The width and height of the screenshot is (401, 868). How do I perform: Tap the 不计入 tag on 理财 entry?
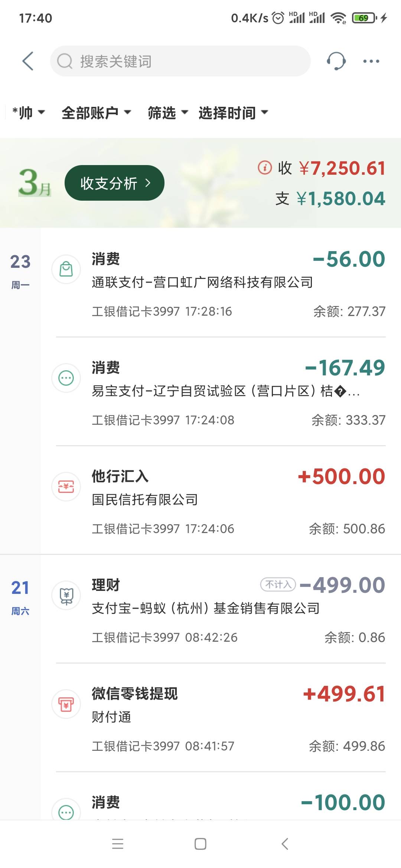point(278,585)
